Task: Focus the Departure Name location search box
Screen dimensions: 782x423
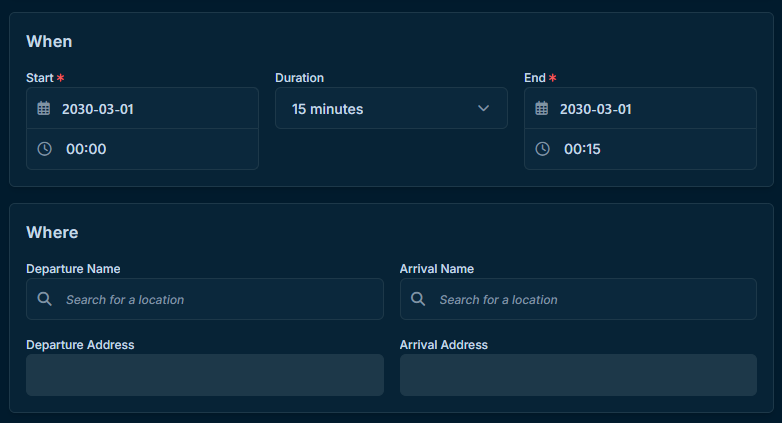Action: click(x=205, y=299)
